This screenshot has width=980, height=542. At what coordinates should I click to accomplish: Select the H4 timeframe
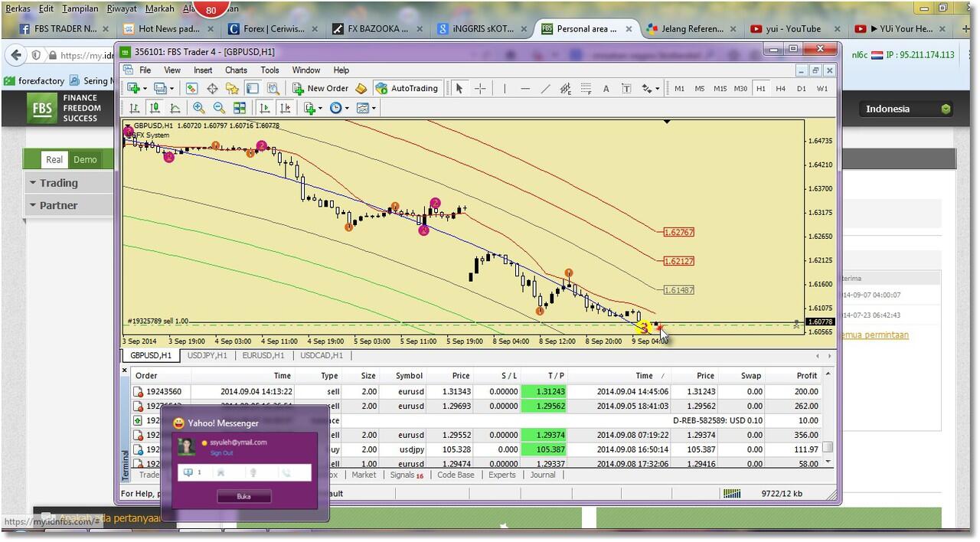[781, 88]
